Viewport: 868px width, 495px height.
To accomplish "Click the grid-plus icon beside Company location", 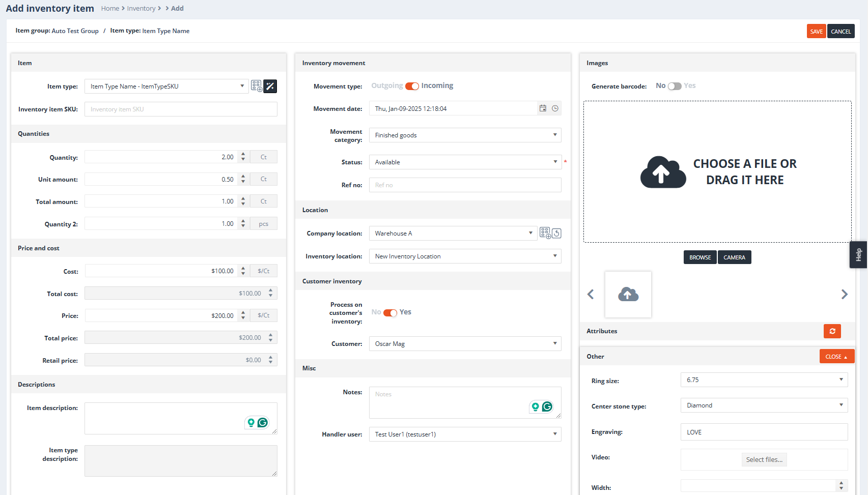I will (545, 233).
